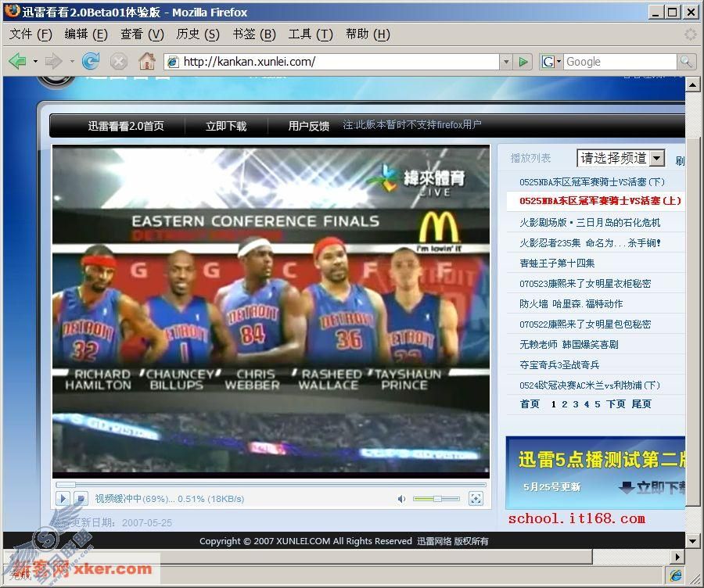Play 青蛙王子第十四集

coord(557,263)
